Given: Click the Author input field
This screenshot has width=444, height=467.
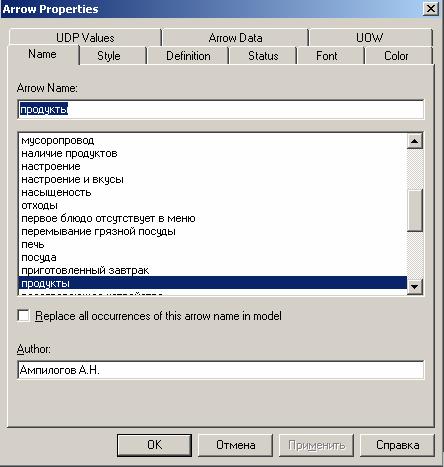Looking at the screenshot, I should [221, 370].
